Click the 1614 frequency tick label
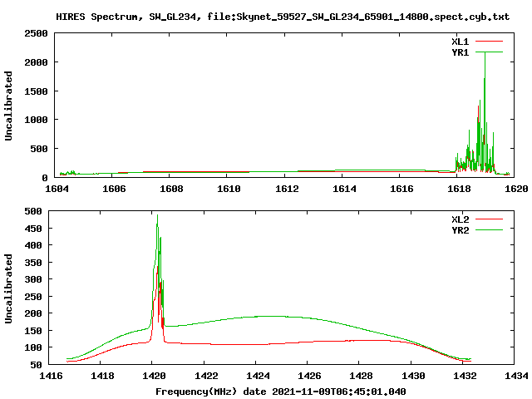 coord(344,189)
